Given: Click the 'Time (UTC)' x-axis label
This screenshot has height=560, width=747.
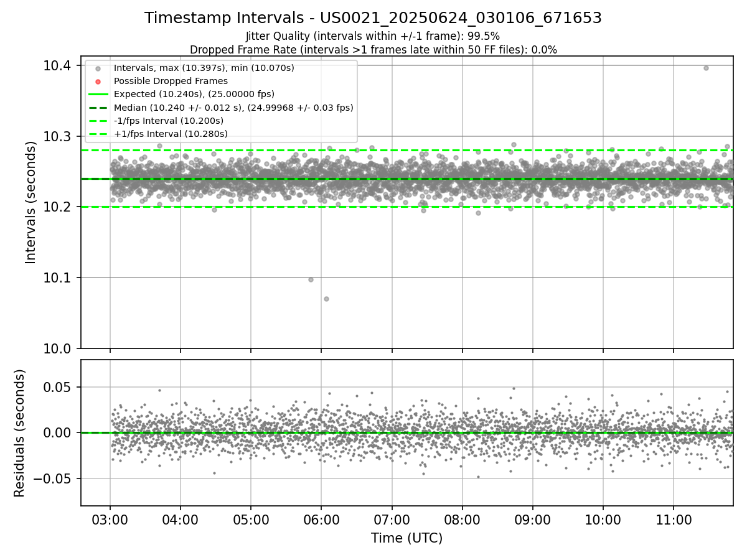Looking at the screenshot, I should (407, 538).
